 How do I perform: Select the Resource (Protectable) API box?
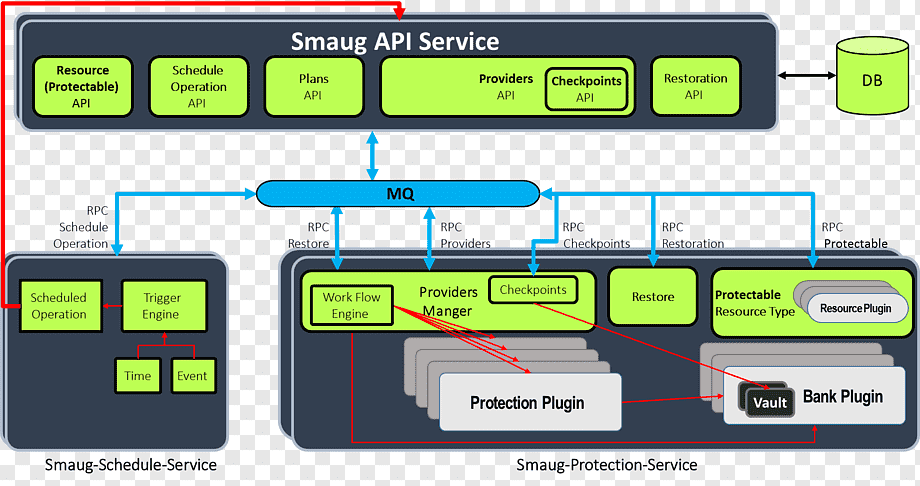82,86
